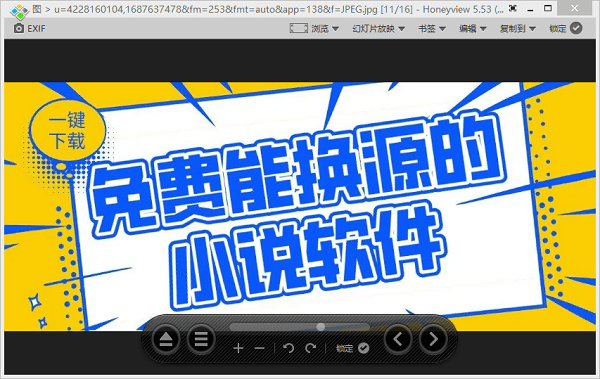Click the displayed novel software banner image
This screenshot has height=379, width=600.
[300, 207]
